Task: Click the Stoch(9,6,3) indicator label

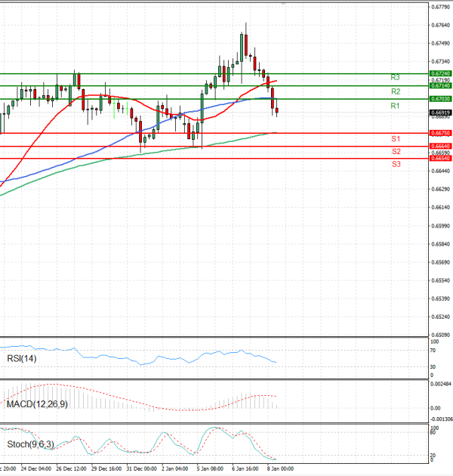Action: (30, 444)
